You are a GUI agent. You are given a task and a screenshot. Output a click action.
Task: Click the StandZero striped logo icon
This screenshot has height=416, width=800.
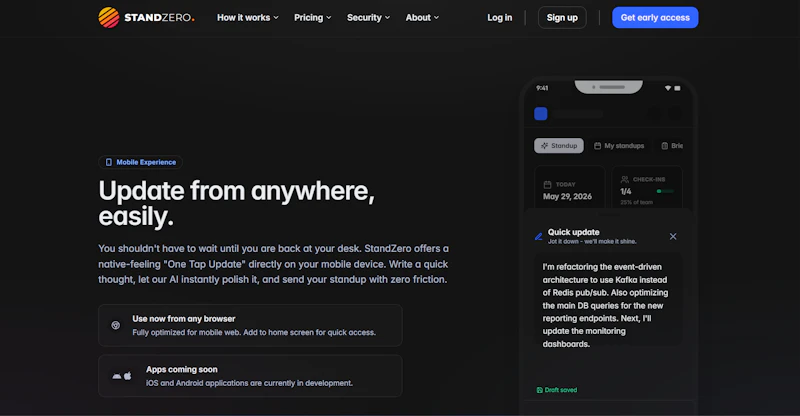[x=109, y=17]
